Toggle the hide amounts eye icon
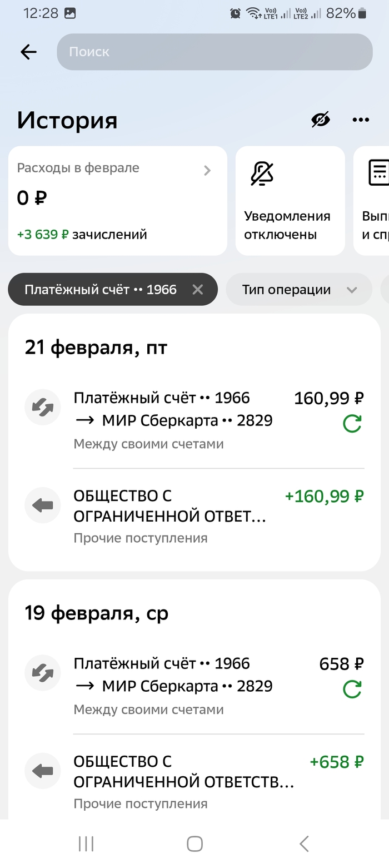The width and height of the screenshot is (389, 868). [321, 120]
